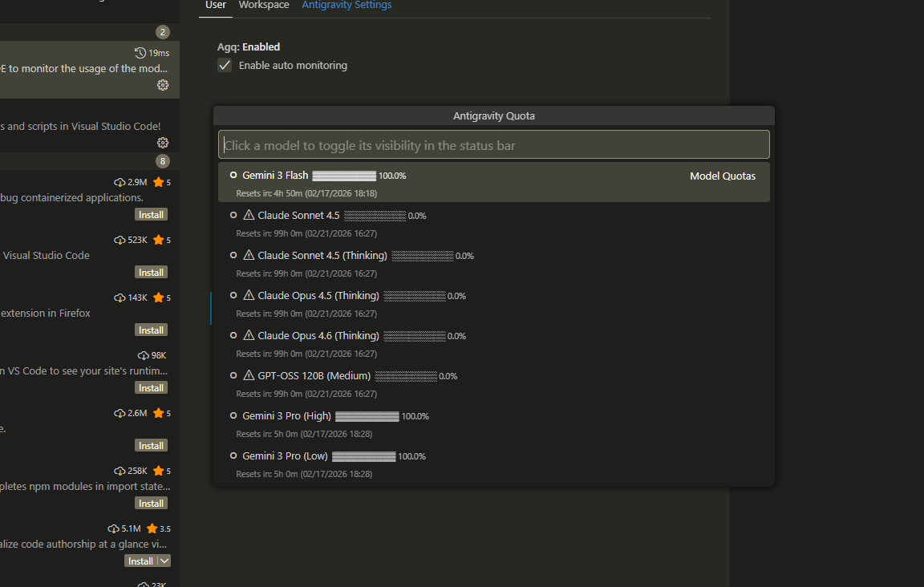Click the Gemini 3 Pro (Low) quota bar
Viewport: 924px width, 587px height.
[363, 456]
